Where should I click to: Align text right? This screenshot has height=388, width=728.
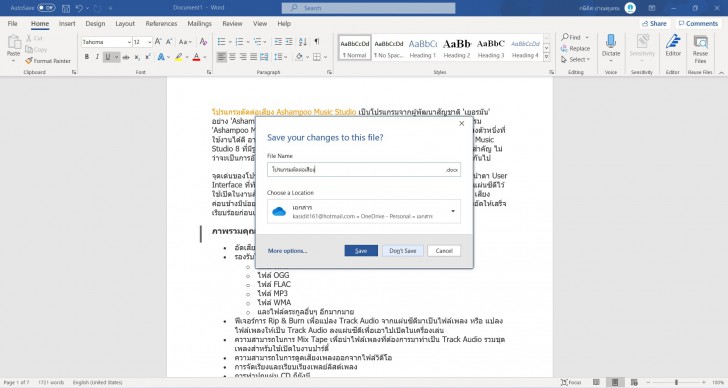click(243, 57)
